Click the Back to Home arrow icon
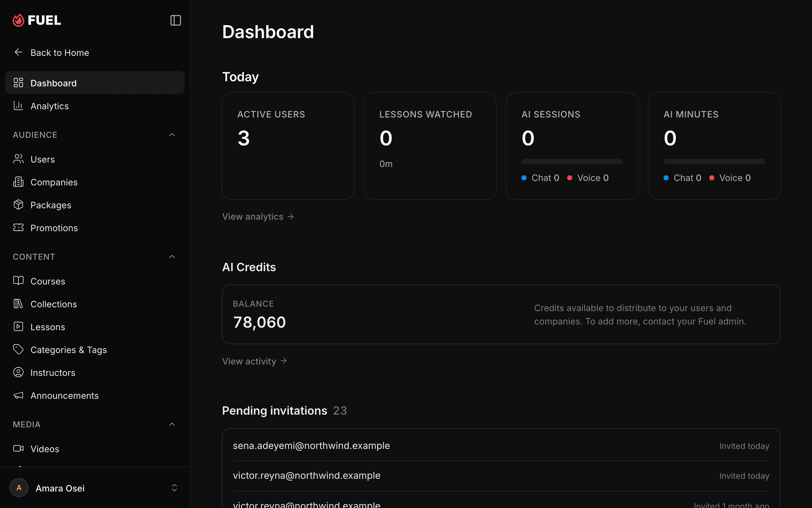Image resolution: width=812 pixels, height=508 pixels. point(18,52)
